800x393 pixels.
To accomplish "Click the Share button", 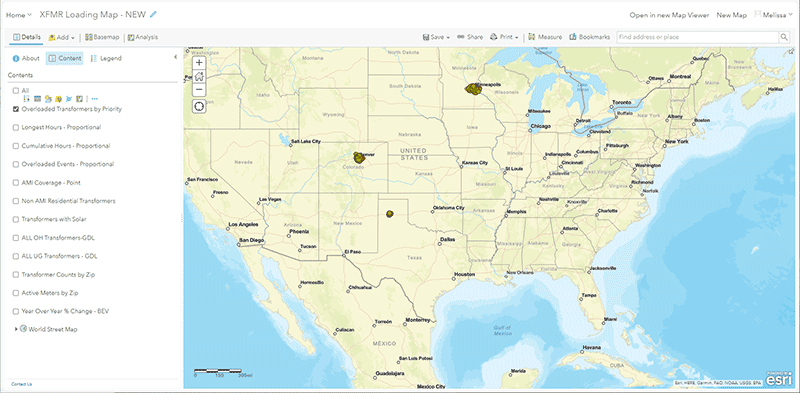I will click(x=470, y=37).
